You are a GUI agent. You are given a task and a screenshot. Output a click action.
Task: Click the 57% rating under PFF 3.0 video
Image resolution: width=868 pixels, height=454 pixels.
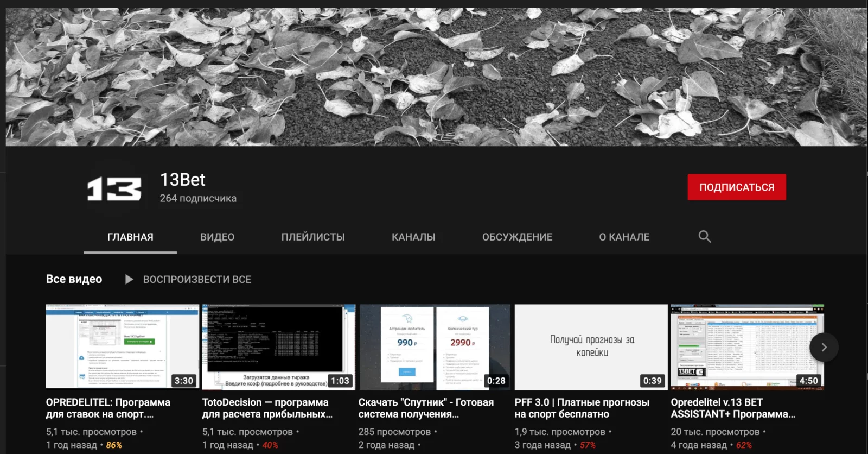pyautogui.click(x=588, y=445)
